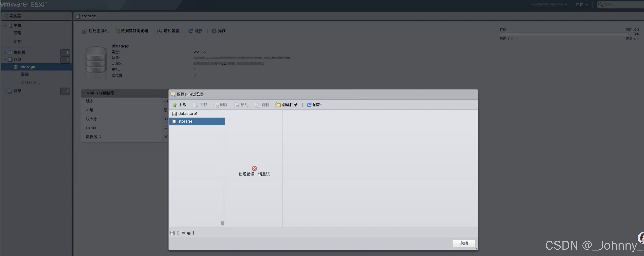644x256 pixels.
Task: Collapse the Storage (存储) tree node
Action: point(5,60)
